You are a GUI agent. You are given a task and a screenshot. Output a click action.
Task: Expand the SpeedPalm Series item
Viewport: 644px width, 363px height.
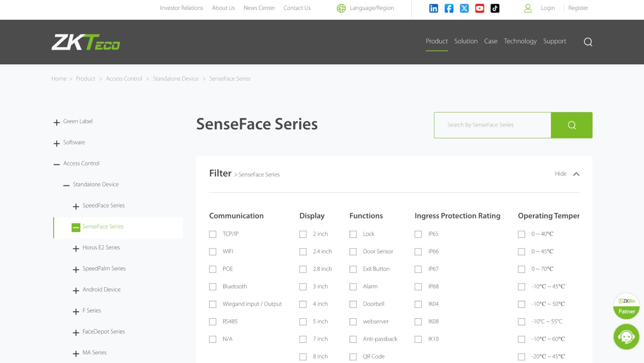tap(76, 269)
